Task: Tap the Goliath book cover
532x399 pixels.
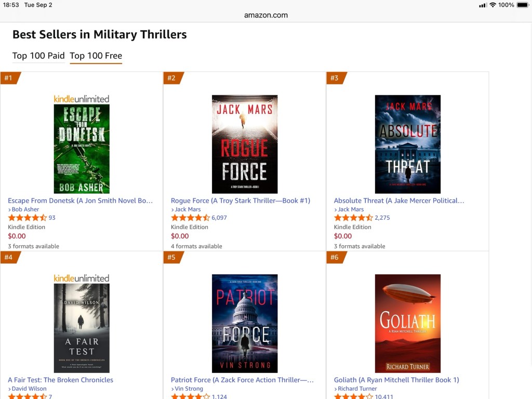Action: pyautogui.click(x=408, y=323)
